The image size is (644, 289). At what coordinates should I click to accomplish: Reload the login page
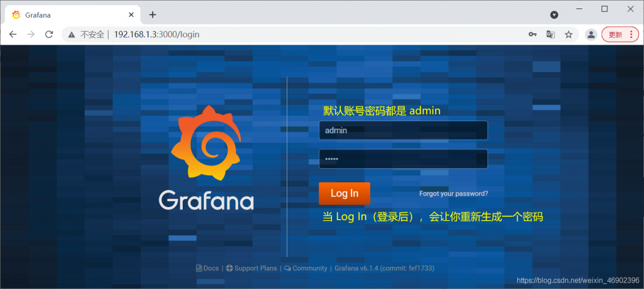click(49, 34)
